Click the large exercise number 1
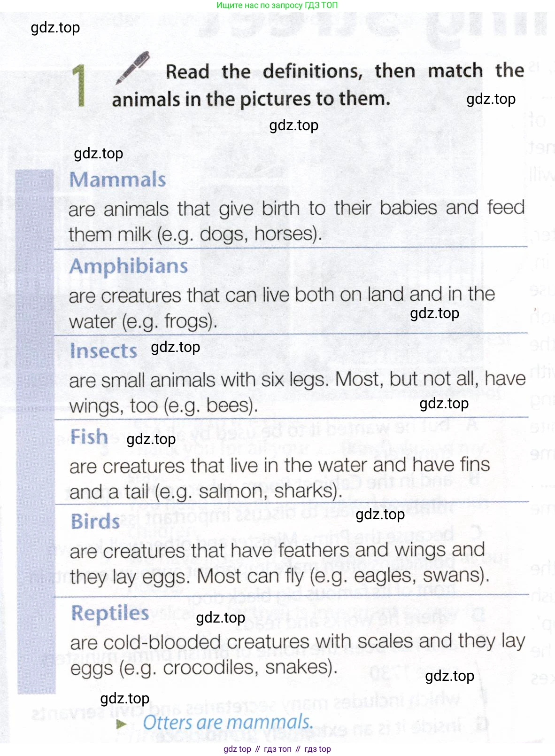 point(80,85)
